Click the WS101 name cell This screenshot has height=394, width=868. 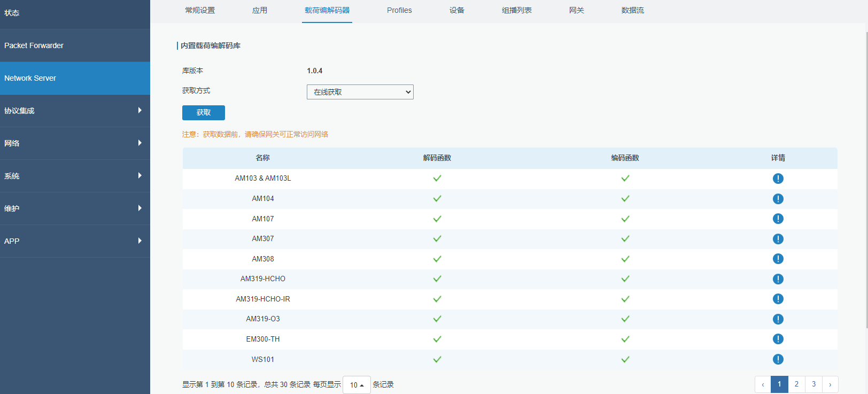(x=263, y=359)
